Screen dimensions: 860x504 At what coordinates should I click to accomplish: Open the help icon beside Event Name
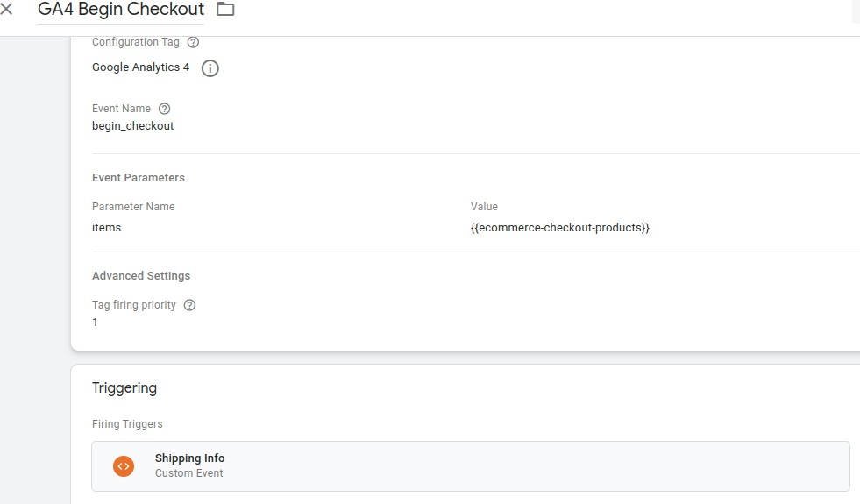pos(164,109)
